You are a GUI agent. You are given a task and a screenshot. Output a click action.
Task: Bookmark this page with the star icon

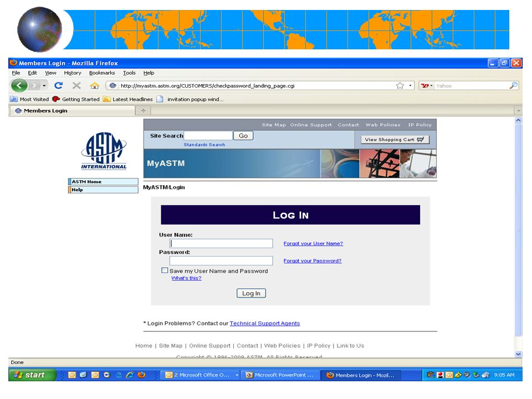point(400,85)
